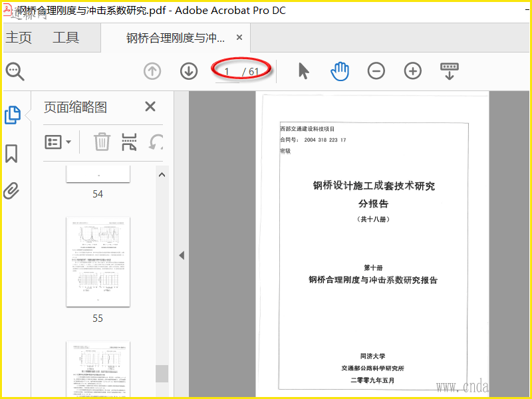Click the page label 54
The image size is (532, 399).
[98, 194]
